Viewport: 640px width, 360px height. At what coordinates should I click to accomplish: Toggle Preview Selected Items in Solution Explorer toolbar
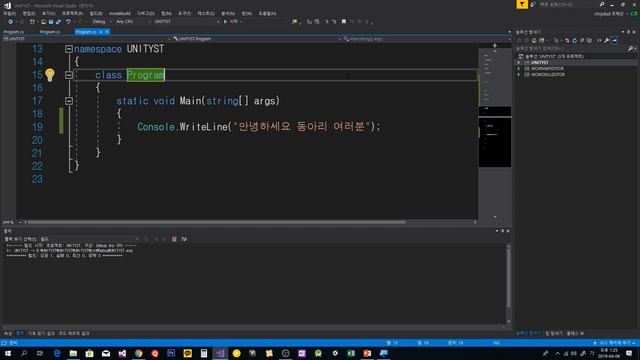point(614,40)
